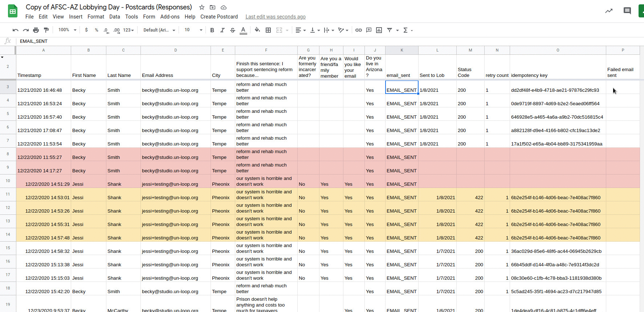Image resolution: width=644 pixels, height=312 pixels.
Task: Open the text color picker
Action: pyautogui.click(x=243, y=30)
